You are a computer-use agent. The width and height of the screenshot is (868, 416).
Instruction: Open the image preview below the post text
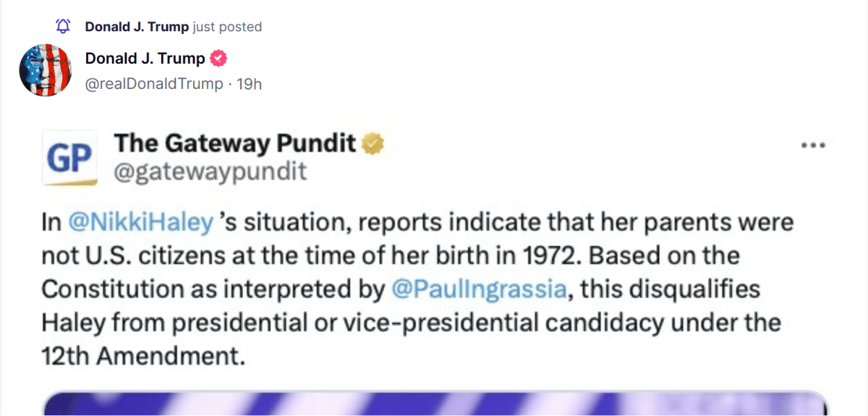point(434,403)
